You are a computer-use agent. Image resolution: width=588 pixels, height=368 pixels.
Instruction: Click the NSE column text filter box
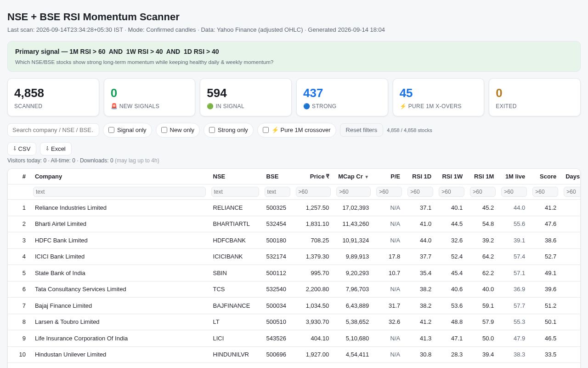coord(235,192)
